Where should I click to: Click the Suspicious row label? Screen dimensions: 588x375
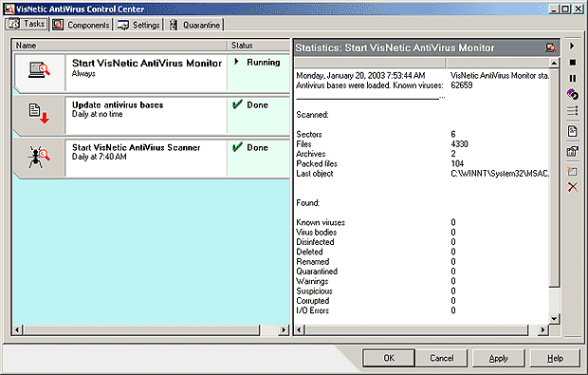(314, 291)
